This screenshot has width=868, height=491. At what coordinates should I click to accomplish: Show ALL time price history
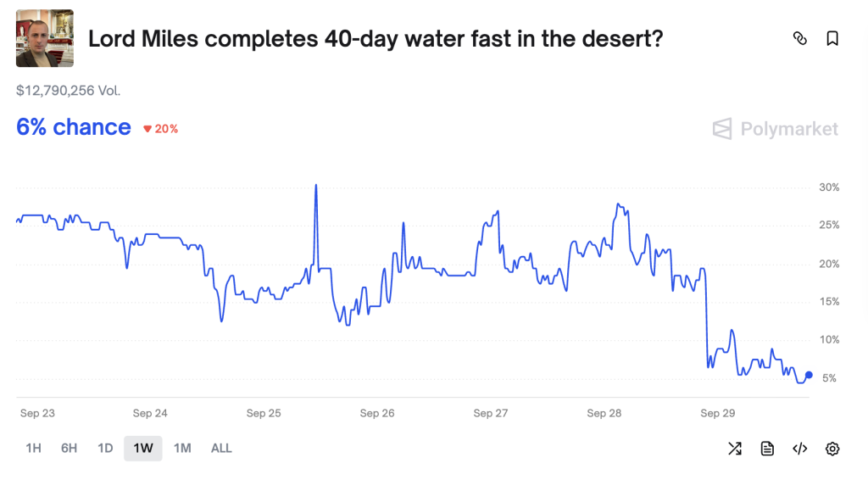tap(221, 448)
